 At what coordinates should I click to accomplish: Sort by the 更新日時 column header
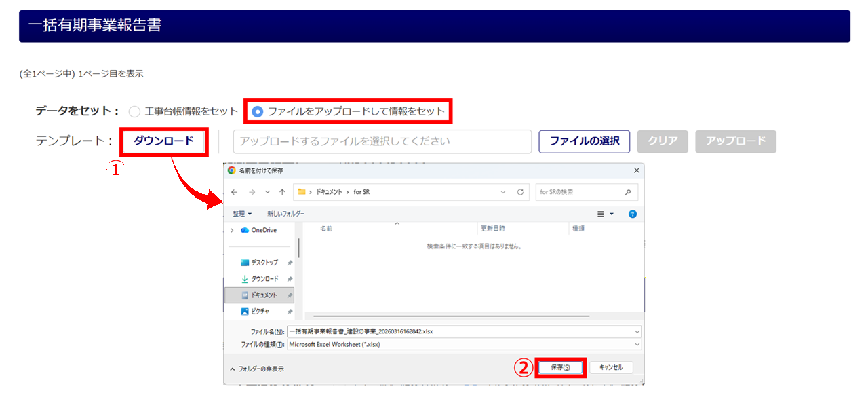[x=492, y=229]
